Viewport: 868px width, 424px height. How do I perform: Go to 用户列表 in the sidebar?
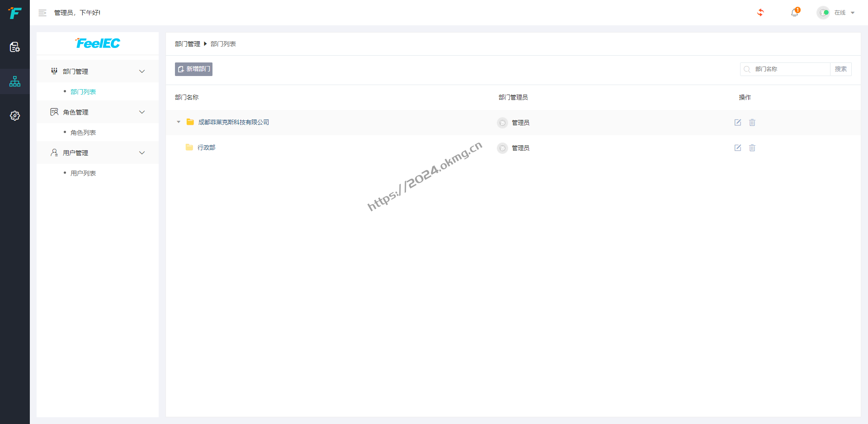(x=83, y=173)
